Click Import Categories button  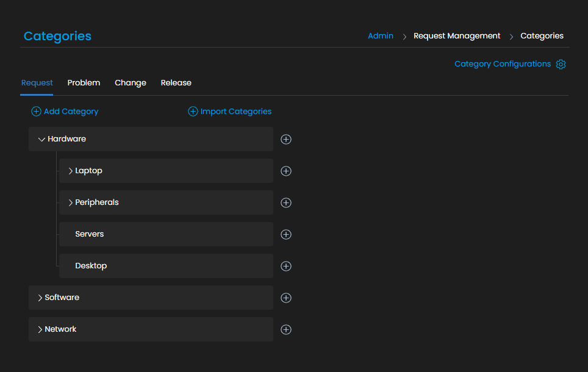pyautogui.click(x=229, y=112)
